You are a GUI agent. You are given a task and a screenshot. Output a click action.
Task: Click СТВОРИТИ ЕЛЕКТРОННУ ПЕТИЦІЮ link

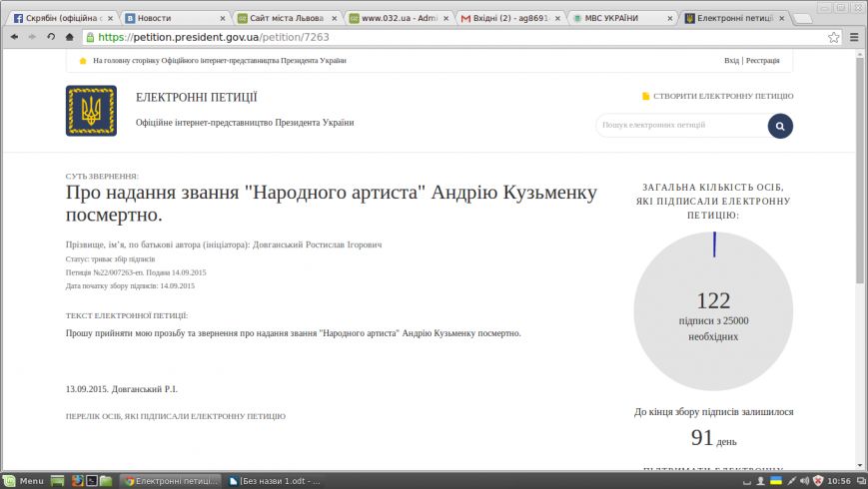pyautogui.click(x=723, y=96)
